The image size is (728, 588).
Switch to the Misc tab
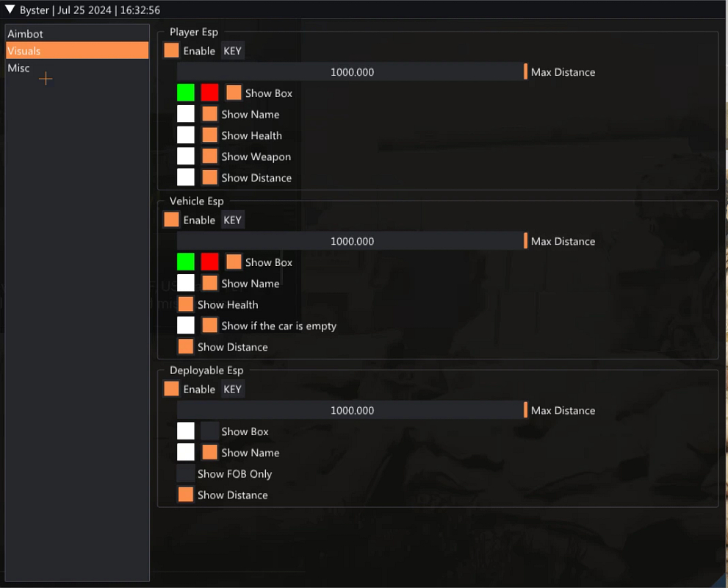(x=19, y=68)
